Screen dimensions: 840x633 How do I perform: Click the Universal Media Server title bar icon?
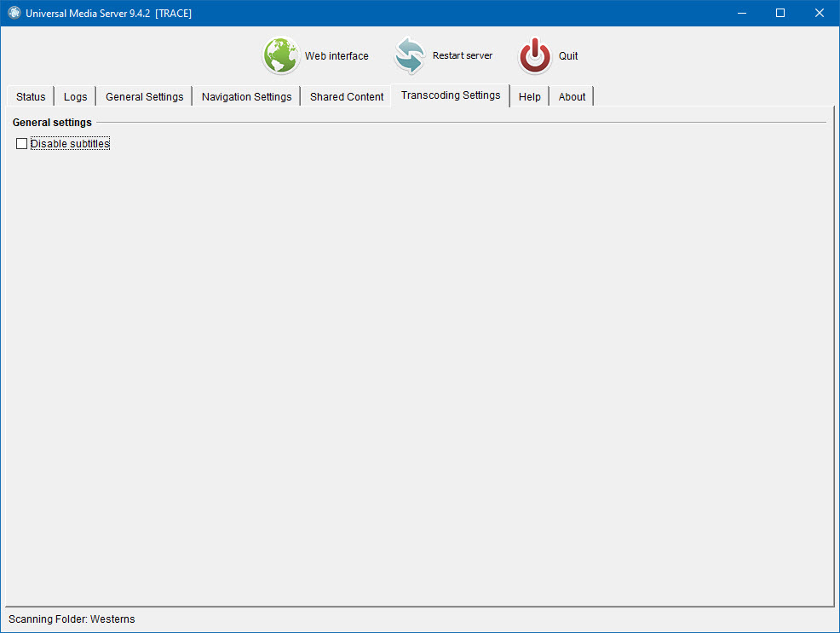14,13
